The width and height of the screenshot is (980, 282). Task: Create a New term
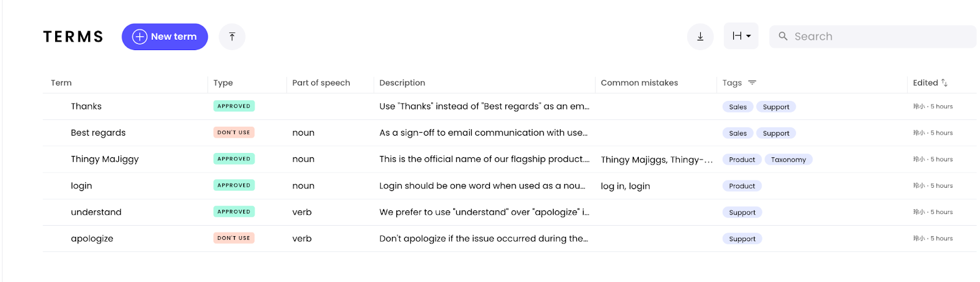point(165,37)
